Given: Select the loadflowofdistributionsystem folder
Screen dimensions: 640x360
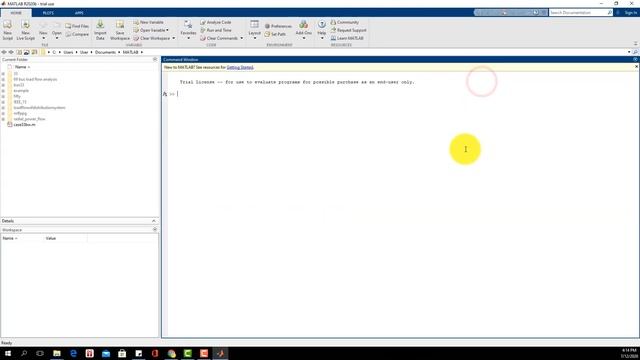Looking at the screenshot, I should pyautogui.click(x=39, y=108).
